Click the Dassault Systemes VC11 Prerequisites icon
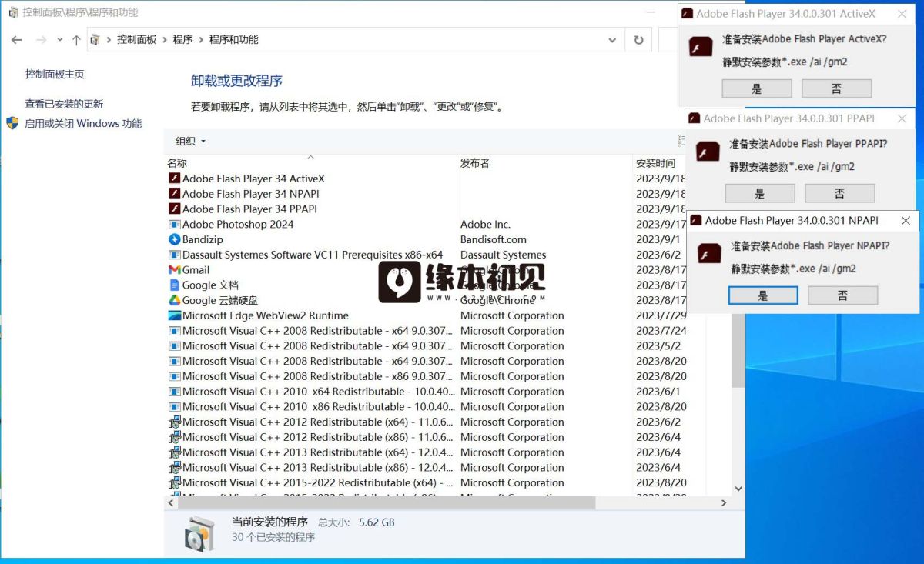This screenshot has width=924, height=564. tap(174, 255)
